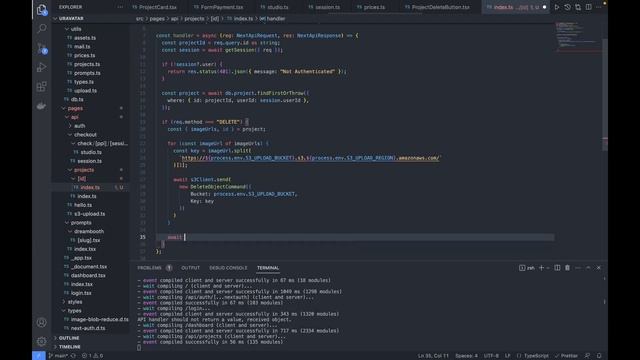The height and width of the screenshot is (360, 640).
Task: Collapse the projects folder
Action: (84, 170)
